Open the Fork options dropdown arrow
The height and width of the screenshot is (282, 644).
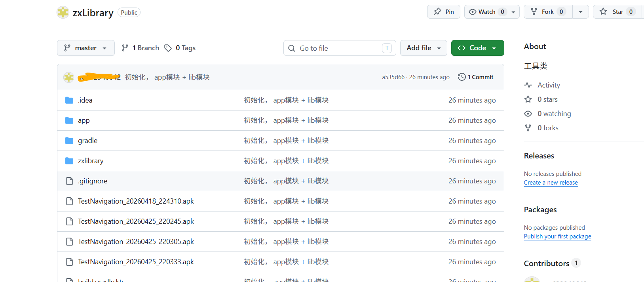point(581,12)
